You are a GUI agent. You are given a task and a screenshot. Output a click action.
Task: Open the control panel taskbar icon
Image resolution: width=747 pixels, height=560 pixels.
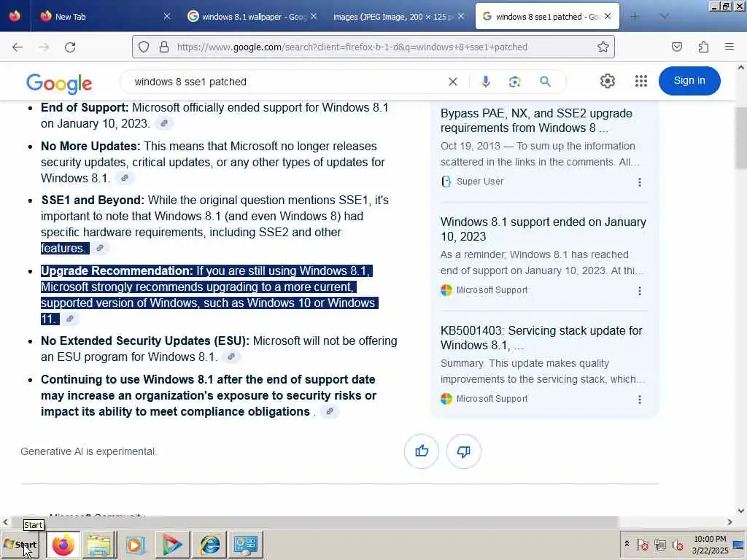click(246, 545)
